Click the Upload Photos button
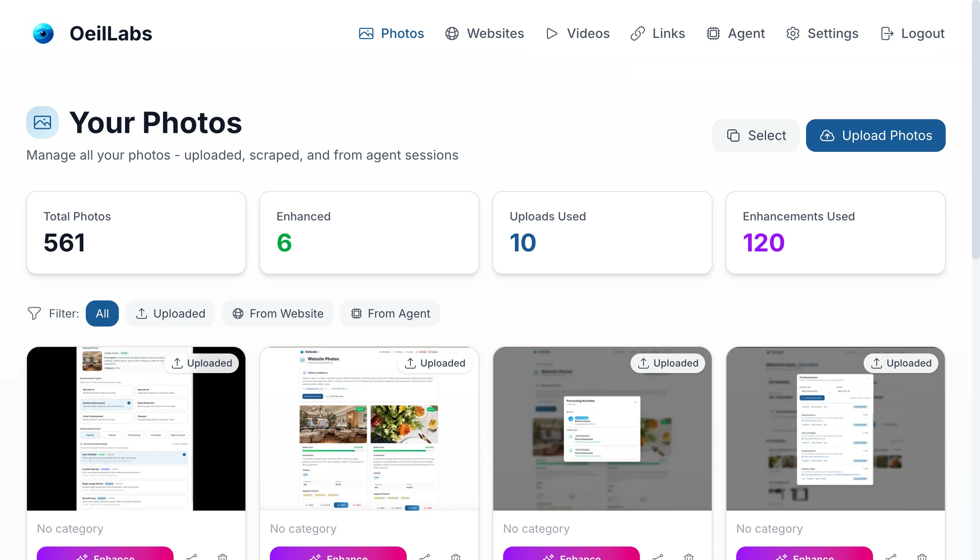Screen dimensions: 980x560 tap(875, 136)
